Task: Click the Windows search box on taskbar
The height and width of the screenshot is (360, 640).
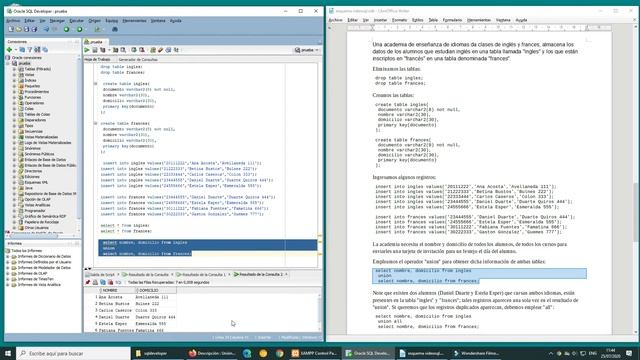Action: tap(73, 353)
